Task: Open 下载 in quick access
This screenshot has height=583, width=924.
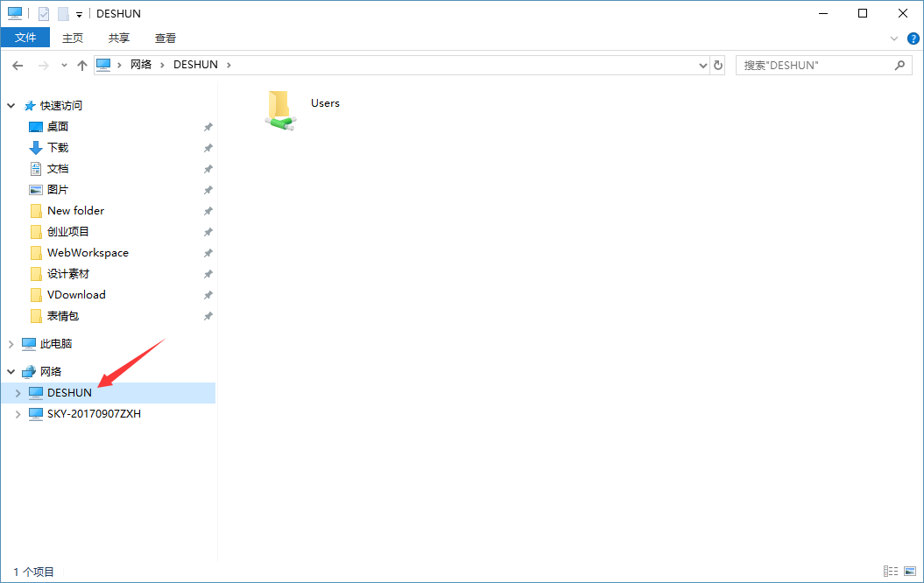Action: pyautogui.click(x=58, y=148)
